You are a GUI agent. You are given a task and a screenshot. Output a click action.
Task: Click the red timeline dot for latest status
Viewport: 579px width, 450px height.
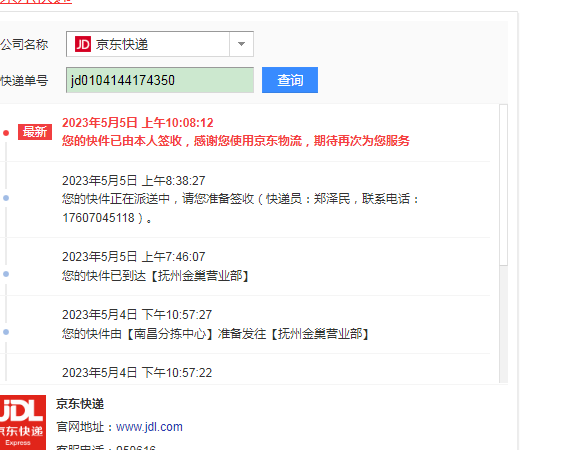6,133
